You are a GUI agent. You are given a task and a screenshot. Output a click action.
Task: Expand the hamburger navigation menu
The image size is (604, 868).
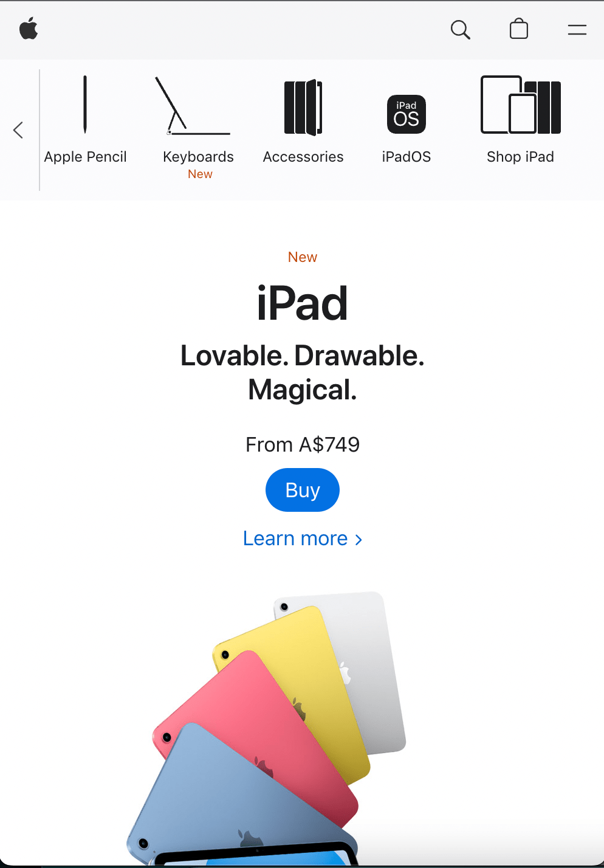pos(577,29)
